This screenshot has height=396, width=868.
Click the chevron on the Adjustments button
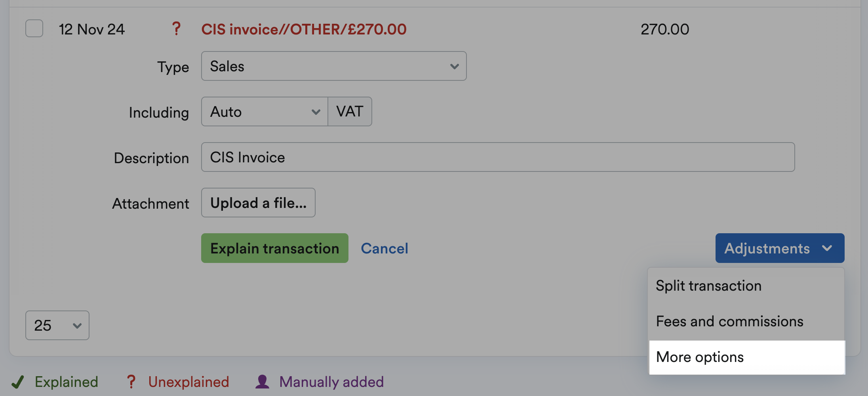828,248
